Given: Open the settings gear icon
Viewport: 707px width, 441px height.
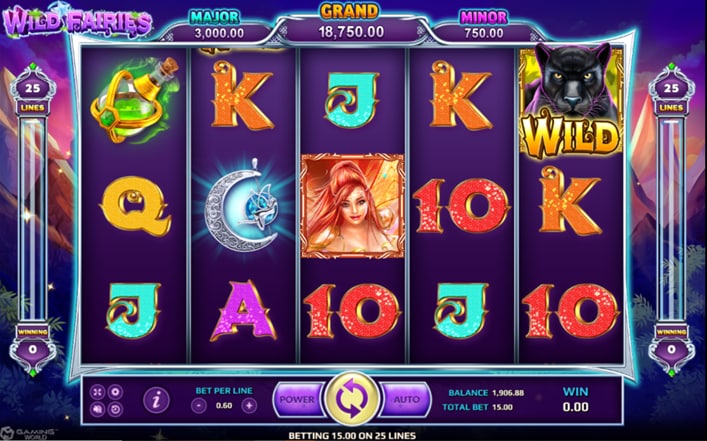Looking at the screenshot, I should click(x=115, y=392).
